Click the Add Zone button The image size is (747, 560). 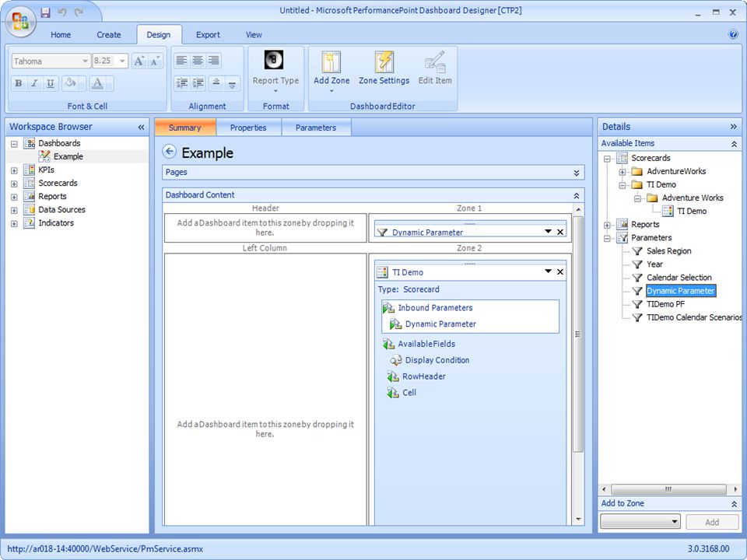pyautogui.click(x=331, y=72)
